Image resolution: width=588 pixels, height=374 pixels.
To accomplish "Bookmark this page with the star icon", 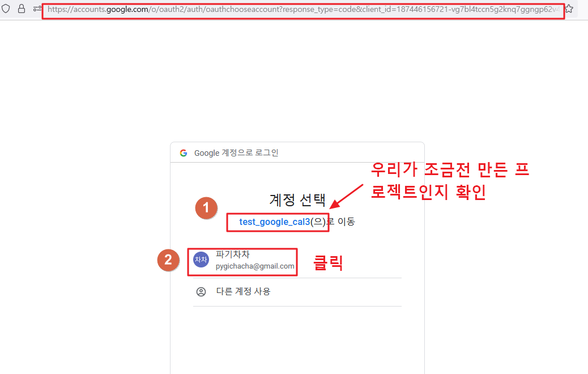I will click(569, 8).
